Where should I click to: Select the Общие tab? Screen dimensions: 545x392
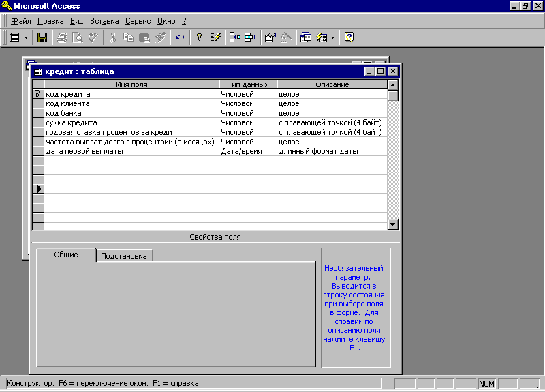[x=66, y=255]
